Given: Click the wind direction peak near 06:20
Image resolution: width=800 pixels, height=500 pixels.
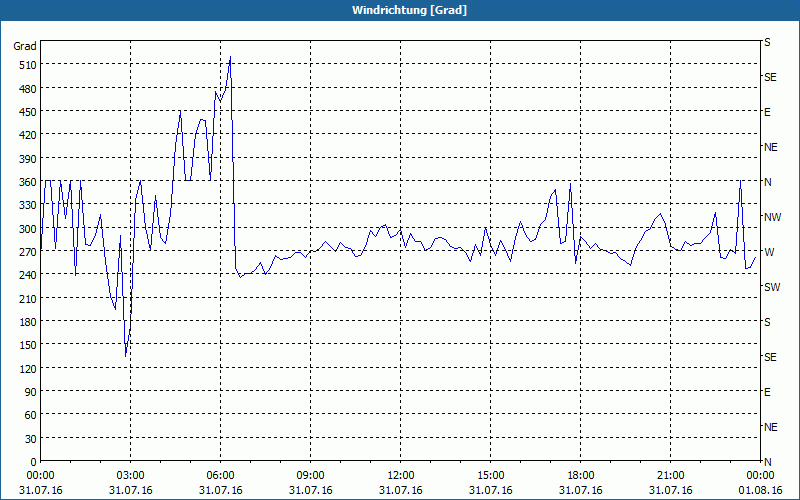Looking at the screenshot, I should [231, 57].
